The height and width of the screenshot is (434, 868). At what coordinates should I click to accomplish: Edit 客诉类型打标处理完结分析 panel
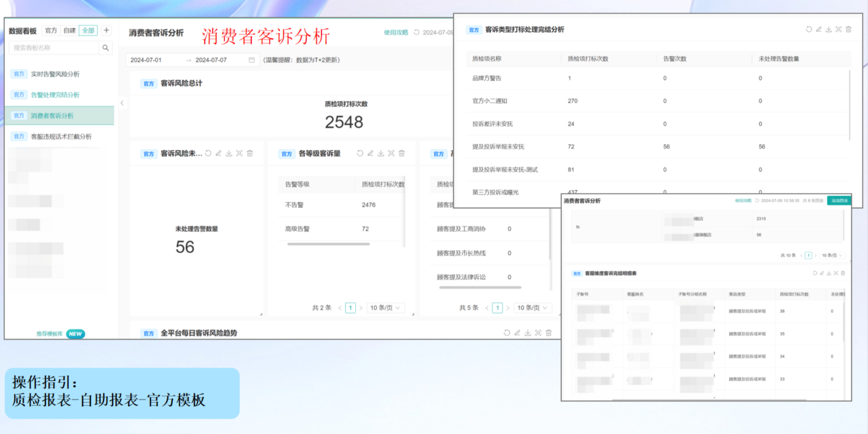click(819, 30)
